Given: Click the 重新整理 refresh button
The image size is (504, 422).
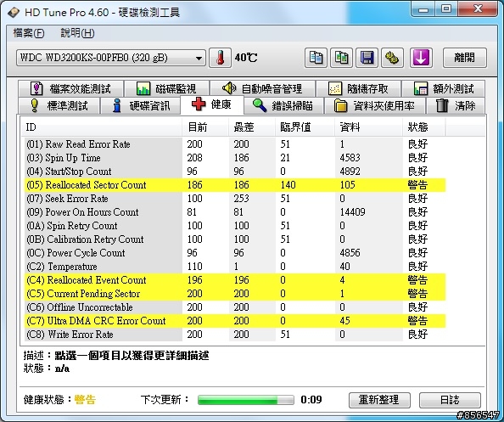Looking at the screenshot, I should (379, 400).
